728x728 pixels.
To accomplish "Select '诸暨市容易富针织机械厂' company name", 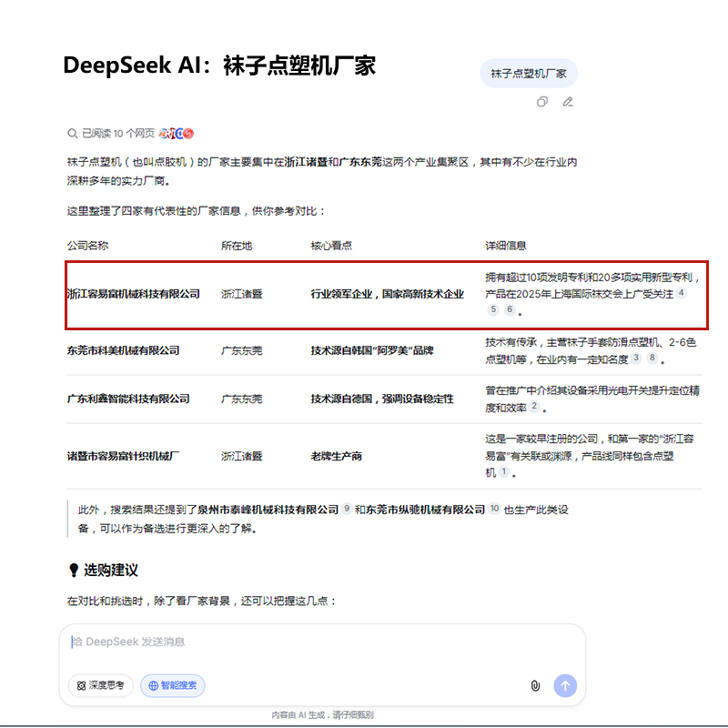I will click(123, 456).
